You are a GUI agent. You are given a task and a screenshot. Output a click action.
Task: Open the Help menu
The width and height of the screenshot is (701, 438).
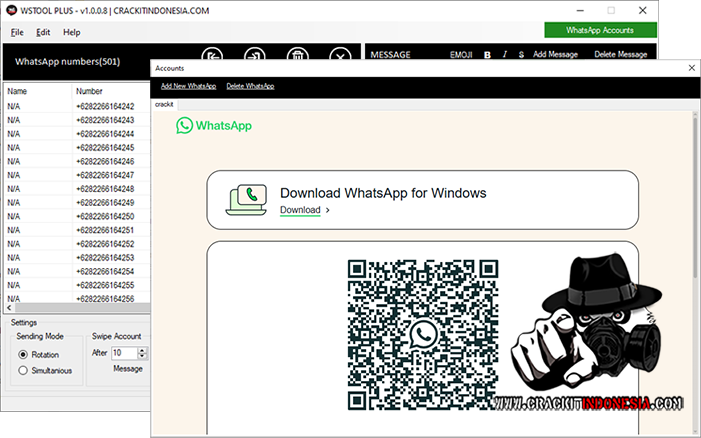tap(72, 32)
